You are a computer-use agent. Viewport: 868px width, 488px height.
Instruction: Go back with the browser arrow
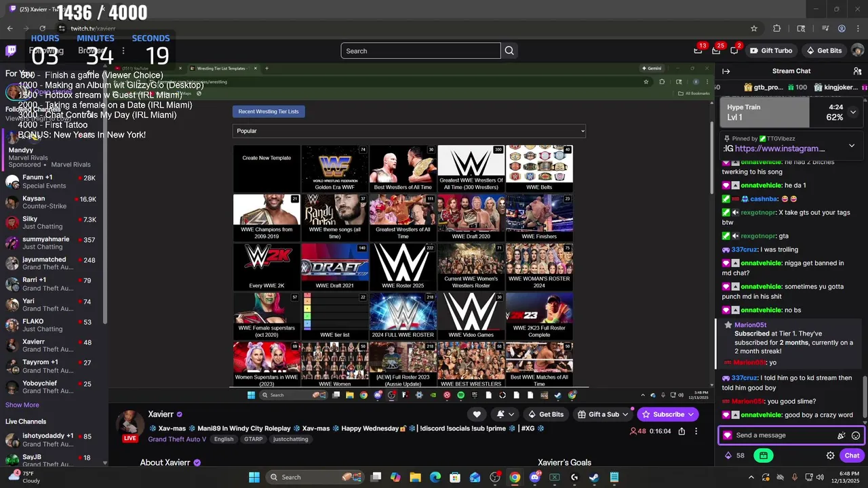tap(10, 28)
